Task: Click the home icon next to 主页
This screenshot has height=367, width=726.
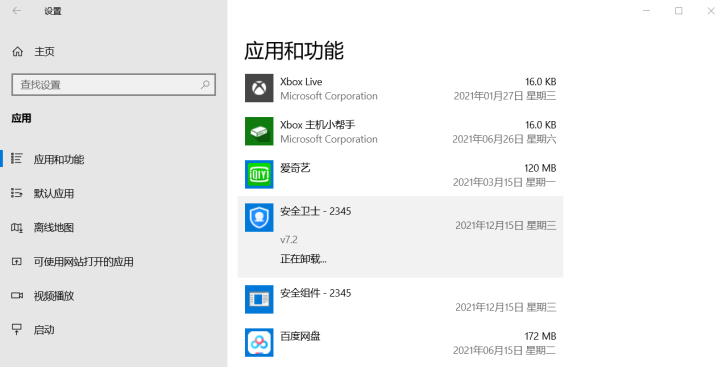Action: point(18,51)
